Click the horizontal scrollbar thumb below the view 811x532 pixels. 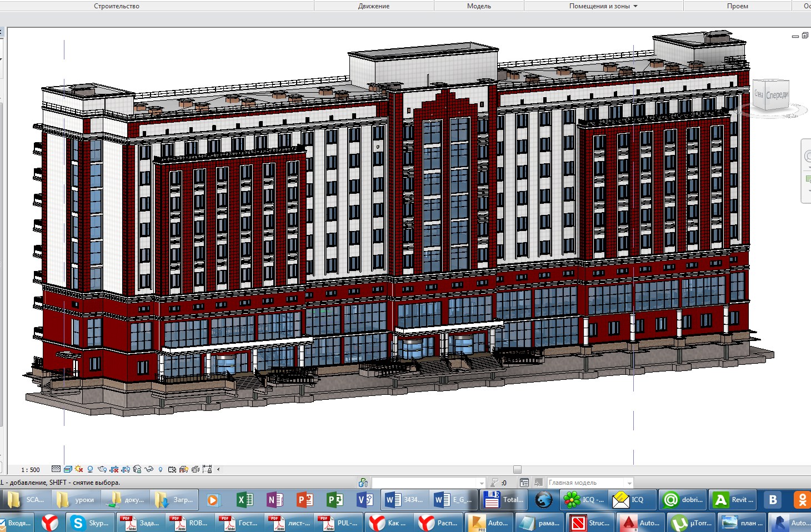click(x=517, y=469)
